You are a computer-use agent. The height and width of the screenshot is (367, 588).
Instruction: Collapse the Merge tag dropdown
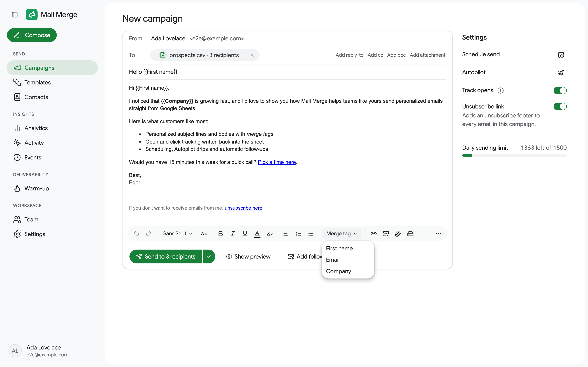(x=342, y=233)
